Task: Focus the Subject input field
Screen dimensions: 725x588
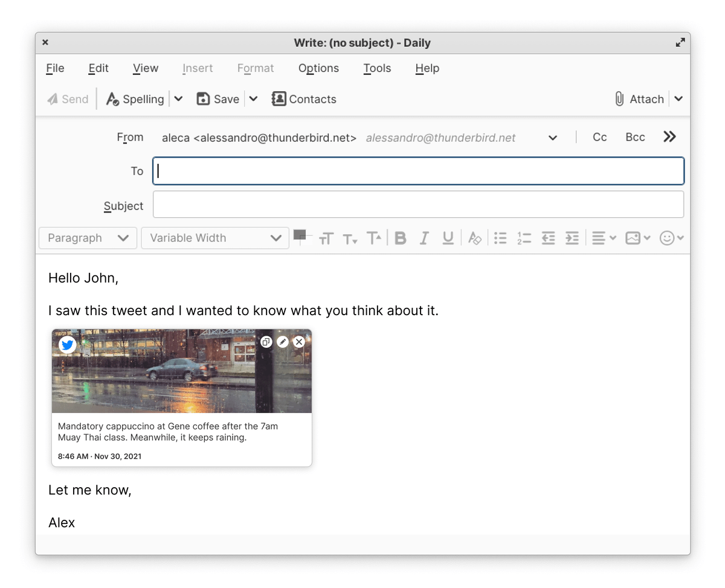Action: coord(418,205)
